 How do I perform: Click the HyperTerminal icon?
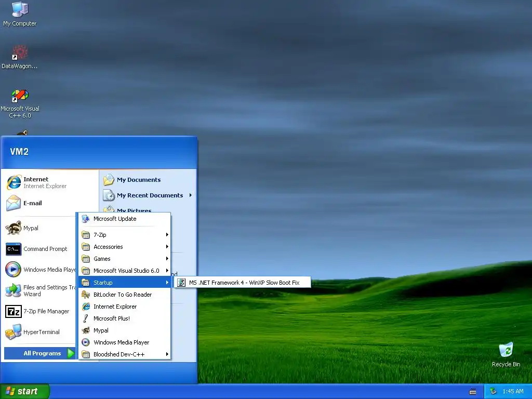coord(14,332)
